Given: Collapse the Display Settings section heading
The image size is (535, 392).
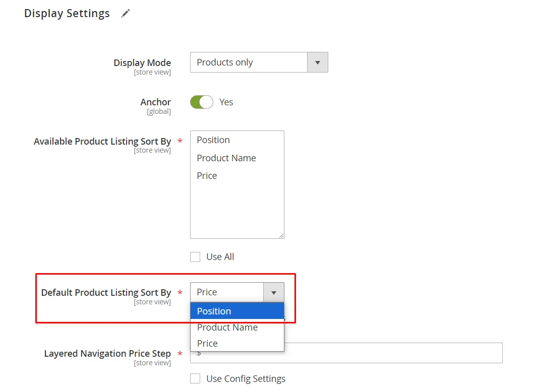Looking at the screenshot, I should (67, 14).
